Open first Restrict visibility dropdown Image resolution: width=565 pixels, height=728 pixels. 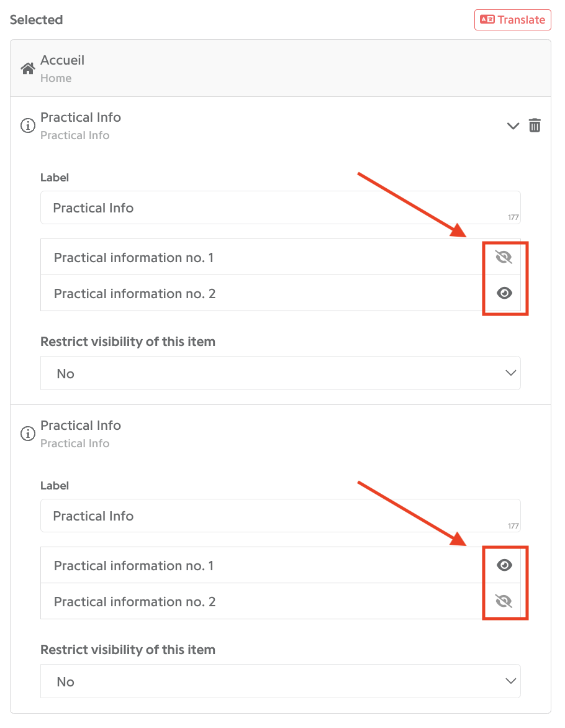[x=281, y=373]
